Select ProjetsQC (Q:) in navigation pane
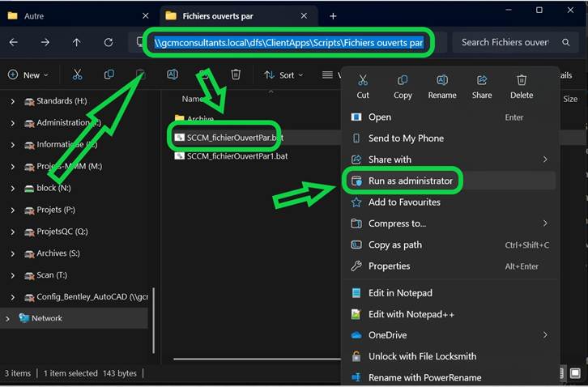The image size is (588, 387). [x=62, y=232]
